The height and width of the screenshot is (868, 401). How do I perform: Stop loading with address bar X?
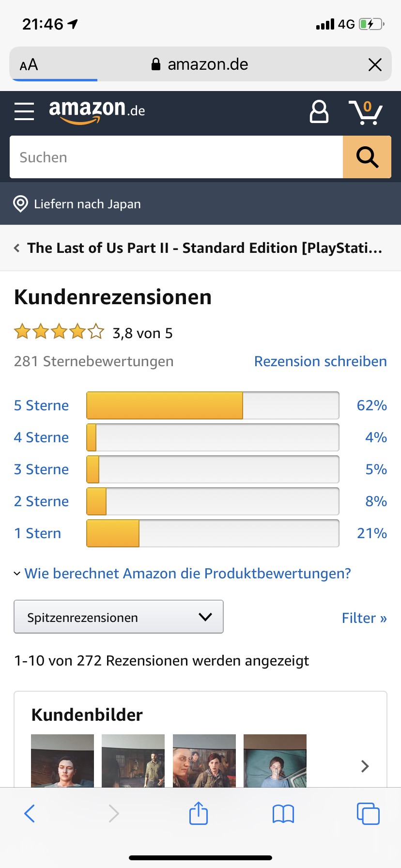tap(375, 64)
